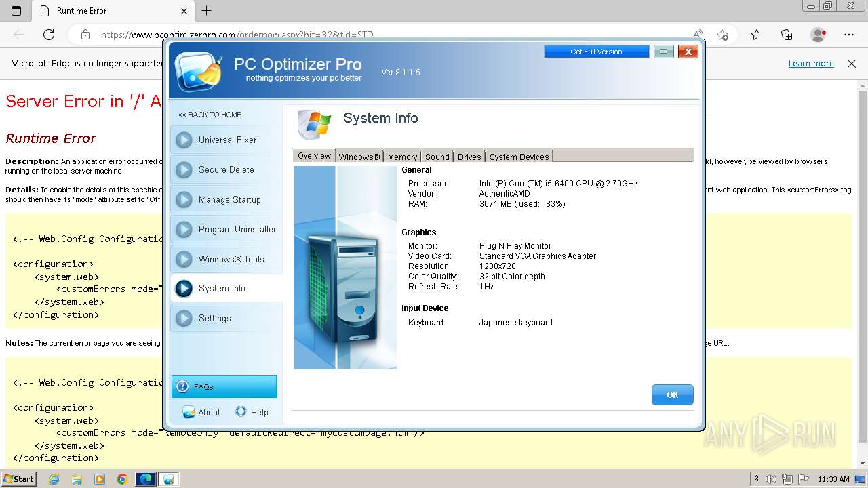868x488 pixels.
Task: Open Universal Fixer in the sidebar
Action: [226, 140]
